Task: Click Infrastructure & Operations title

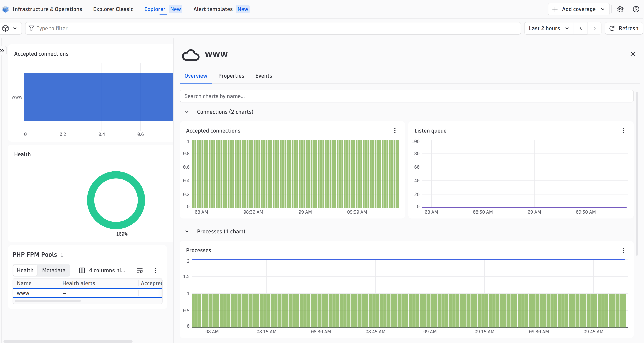Action: [47, 9]
